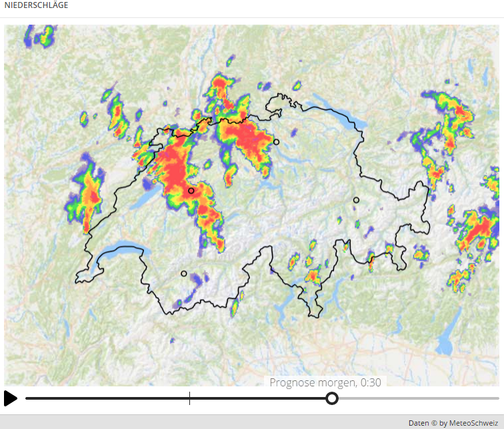The image size is (504, 429).
Task: Click the 'Prognose morgen, 0:30' label
Action: [325, 382]
